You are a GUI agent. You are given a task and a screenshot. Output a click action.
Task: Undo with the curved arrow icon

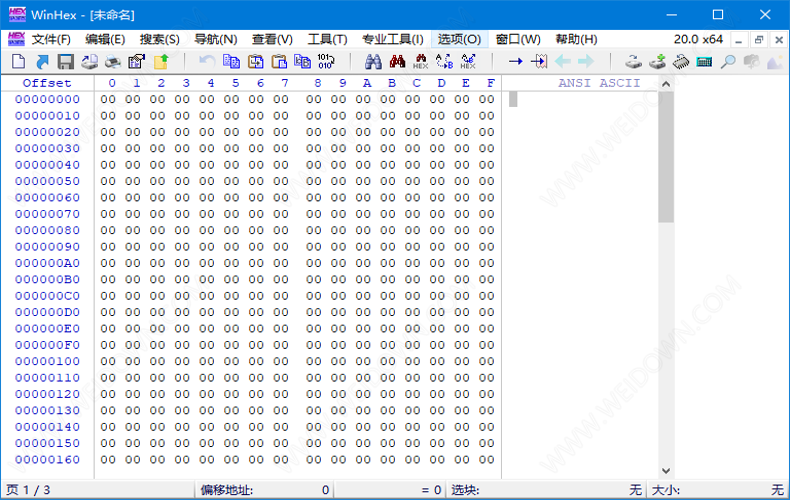(x=207, y=61)
